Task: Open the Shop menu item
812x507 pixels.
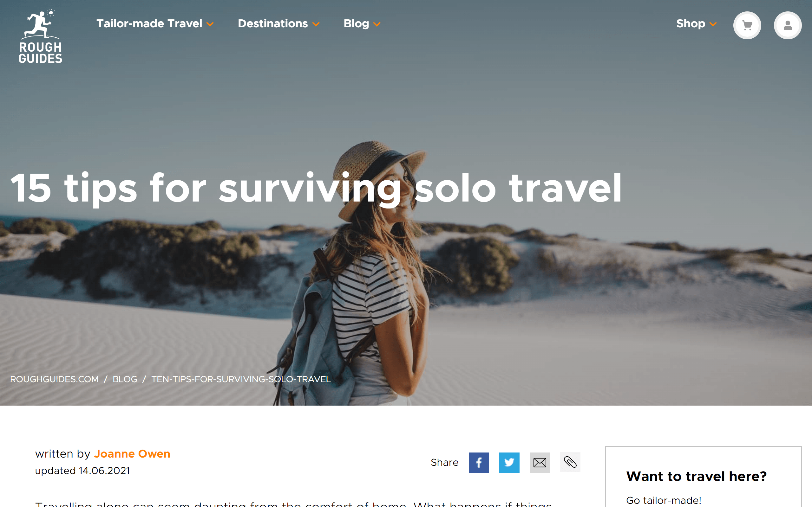Action: click(691, 23)
